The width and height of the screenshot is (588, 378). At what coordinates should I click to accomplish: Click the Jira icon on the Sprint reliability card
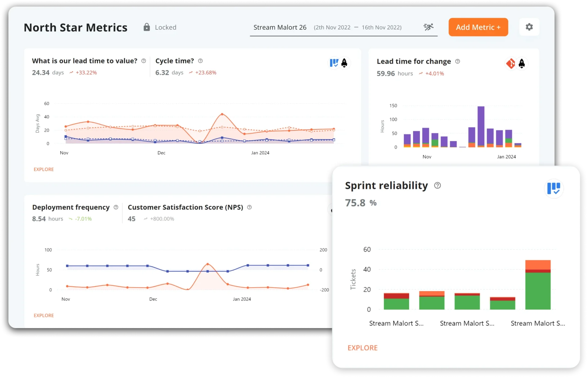point(554,188)
